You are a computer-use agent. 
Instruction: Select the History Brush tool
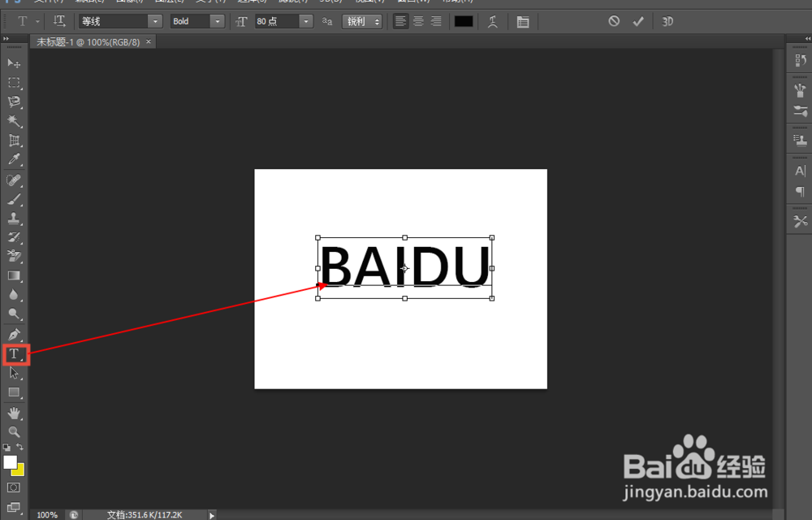click(14, 238)
